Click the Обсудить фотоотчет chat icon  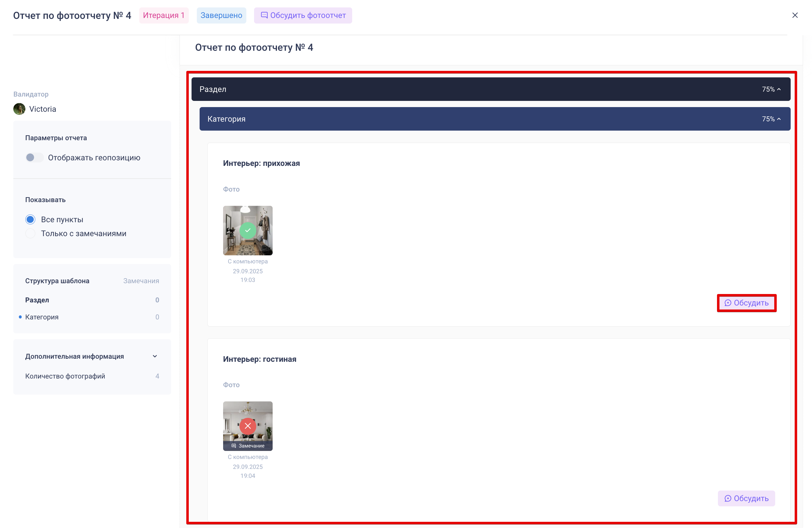coord(264,15)
